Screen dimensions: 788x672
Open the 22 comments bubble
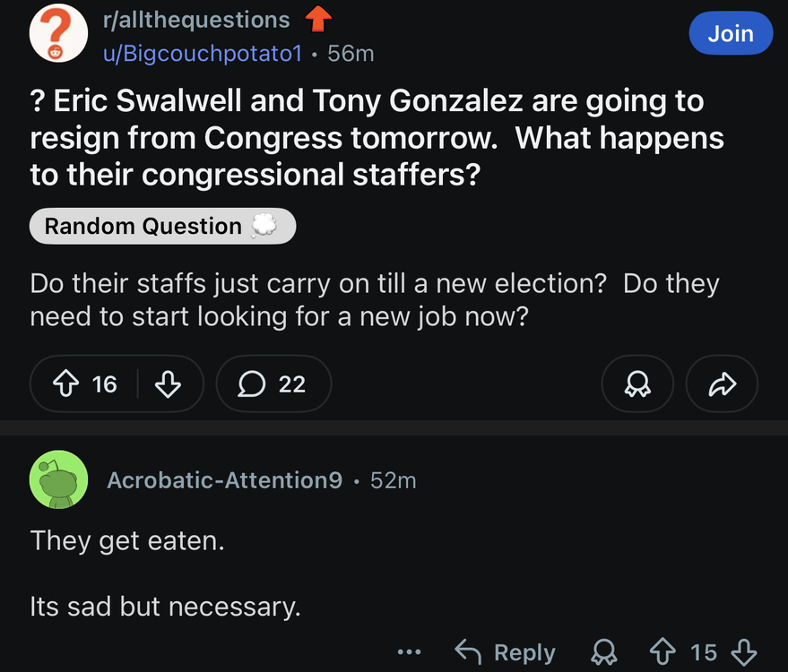274,383
